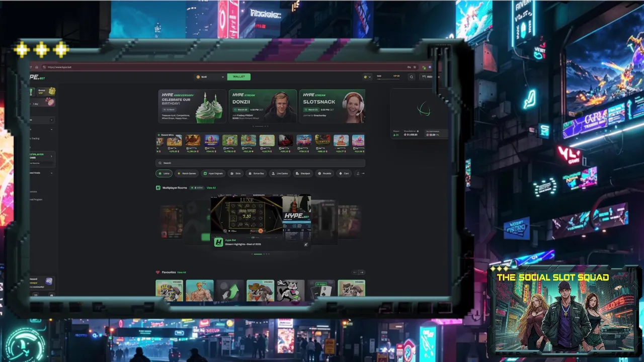Open the WANTED recent win game thumbnail

tap(323, 140)
